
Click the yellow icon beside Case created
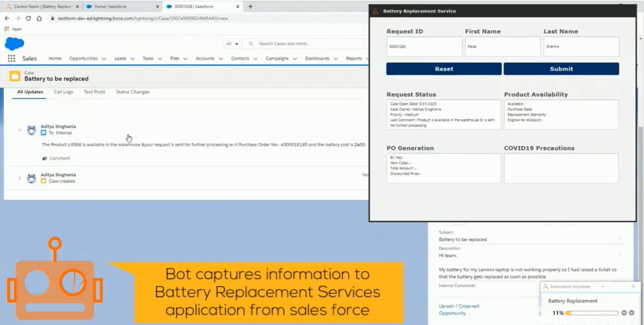click(x=43, y=181)
